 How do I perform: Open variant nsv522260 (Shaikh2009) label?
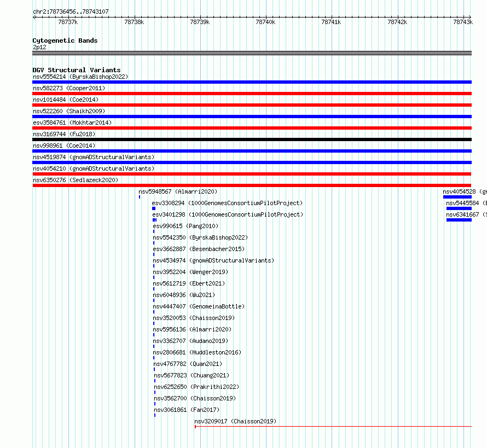click(x=69, y=111)
